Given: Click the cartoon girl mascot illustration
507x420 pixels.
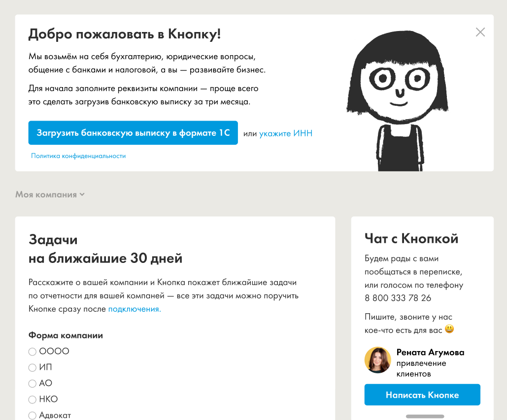Looking at the screenshot, I should [x=397, y=98].
